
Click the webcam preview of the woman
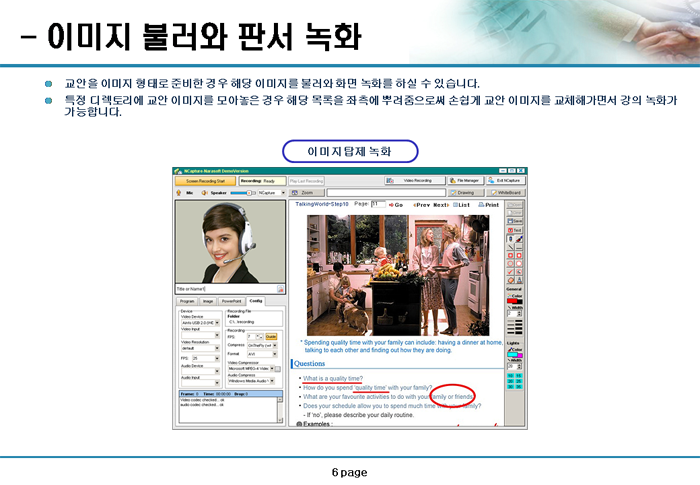(x=230, y=242)
